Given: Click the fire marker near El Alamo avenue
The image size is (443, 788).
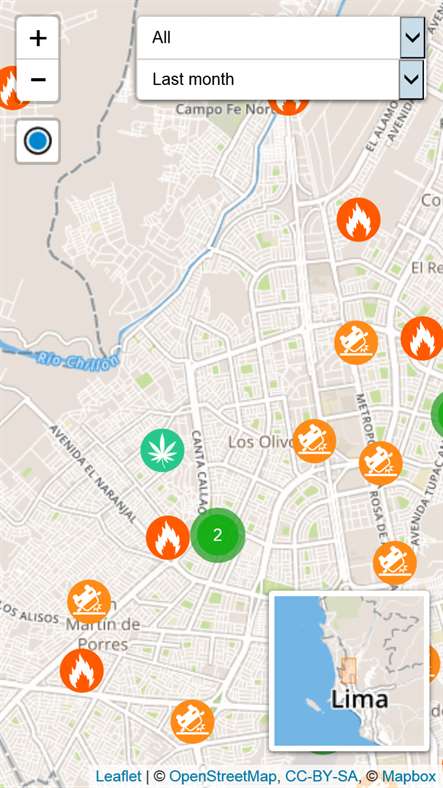Looking at the screenshot, I should [x=358, y=219].
